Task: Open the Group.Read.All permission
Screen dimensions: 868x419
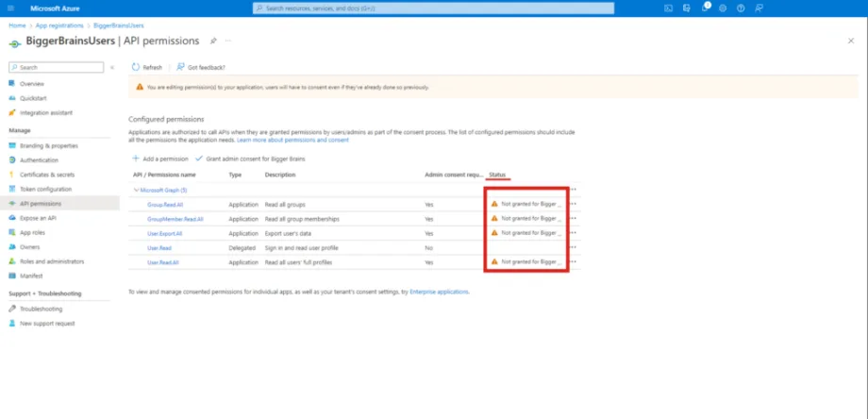Action: [165, 204]
